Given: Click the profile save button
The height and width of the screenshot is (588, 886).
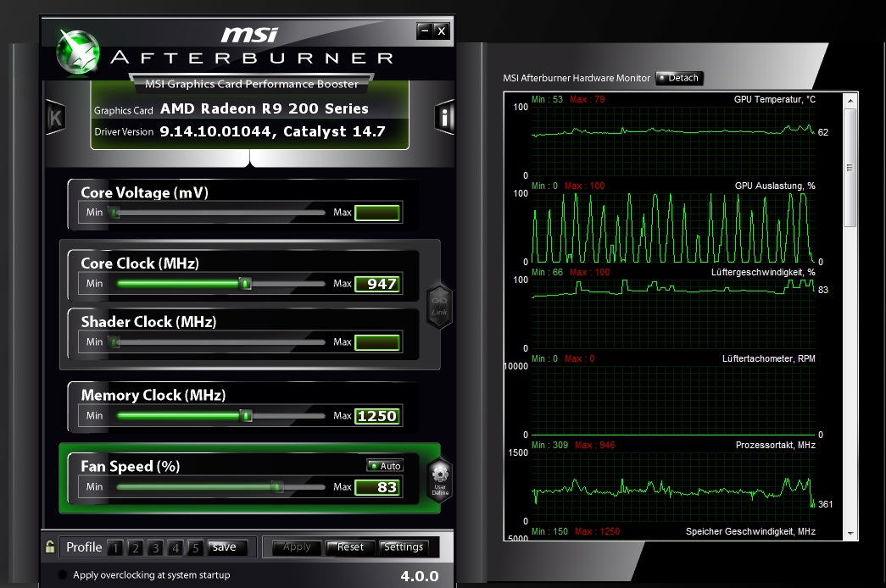Looking at the screenshot, I should (x=226, y=546).
